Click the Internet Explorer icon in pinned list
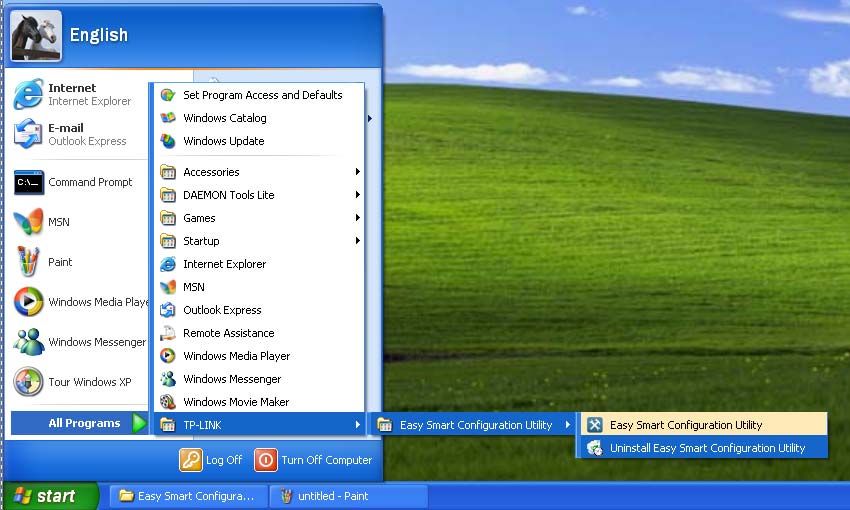This screenshot has height=510, width=850. tap(28, 94)
